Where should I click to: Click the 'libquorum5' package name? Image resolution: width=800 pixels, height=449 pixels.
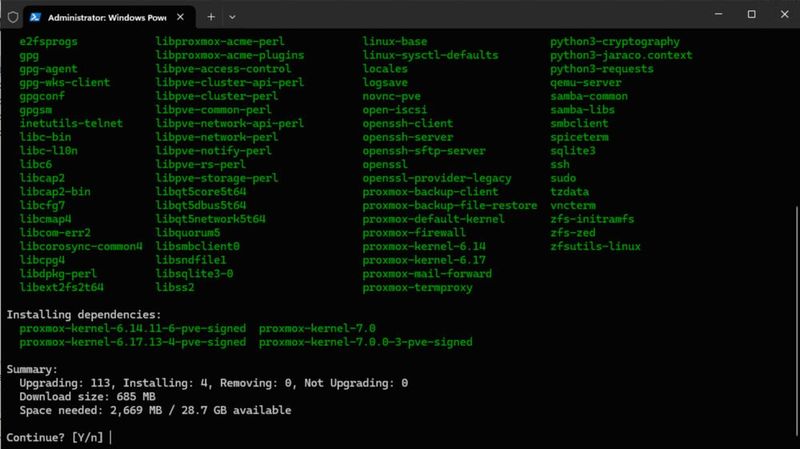click(188, 233)
